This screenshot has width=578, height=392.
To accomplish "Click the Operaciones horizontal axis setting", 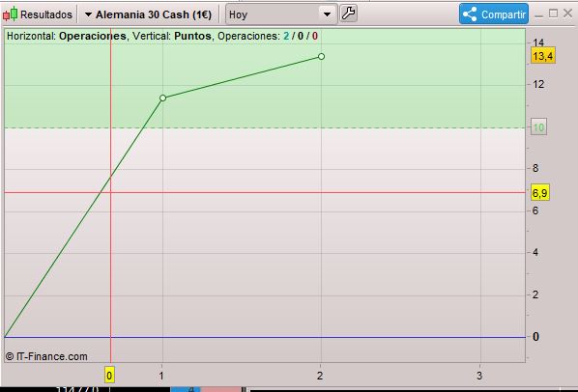I will point(93,36).
